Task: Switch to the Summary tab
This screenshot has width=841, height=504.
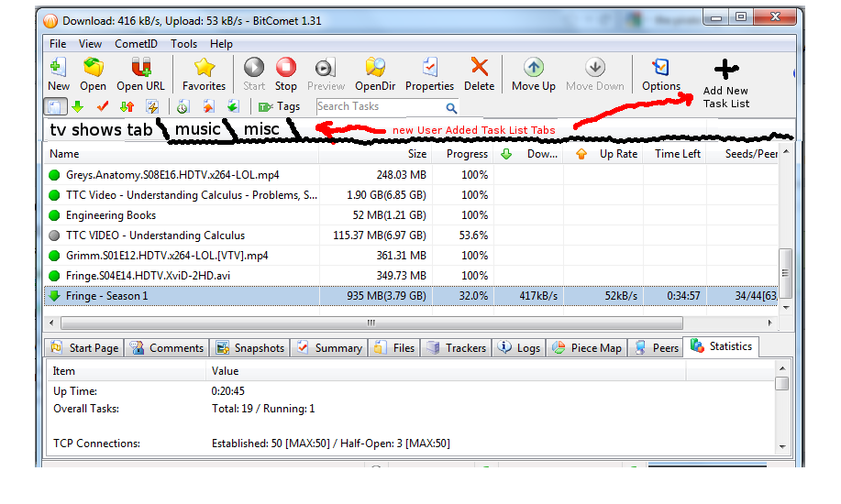Action: point(329,348)
